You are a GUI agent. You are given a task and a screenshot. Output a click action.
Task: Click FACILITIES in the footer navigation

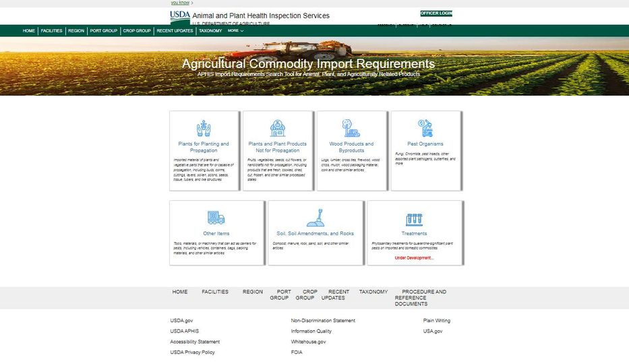[215, 292]
